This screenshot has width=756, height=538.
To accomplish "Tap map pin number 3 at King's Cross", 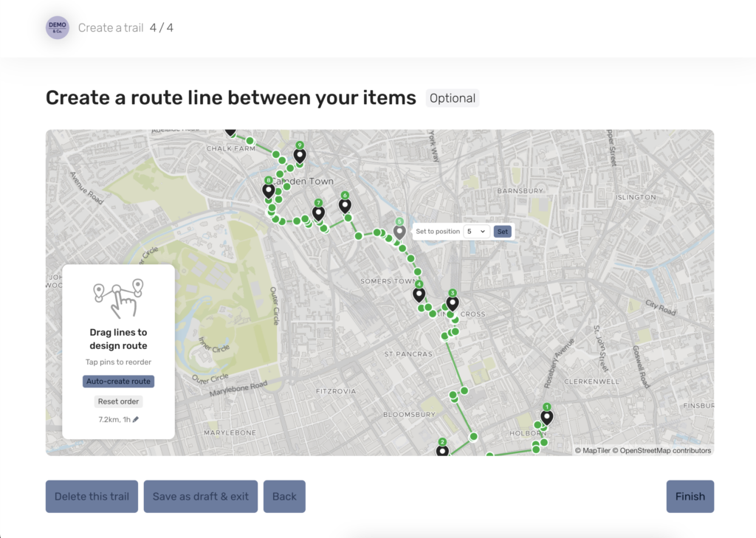I will pos(453,303).
